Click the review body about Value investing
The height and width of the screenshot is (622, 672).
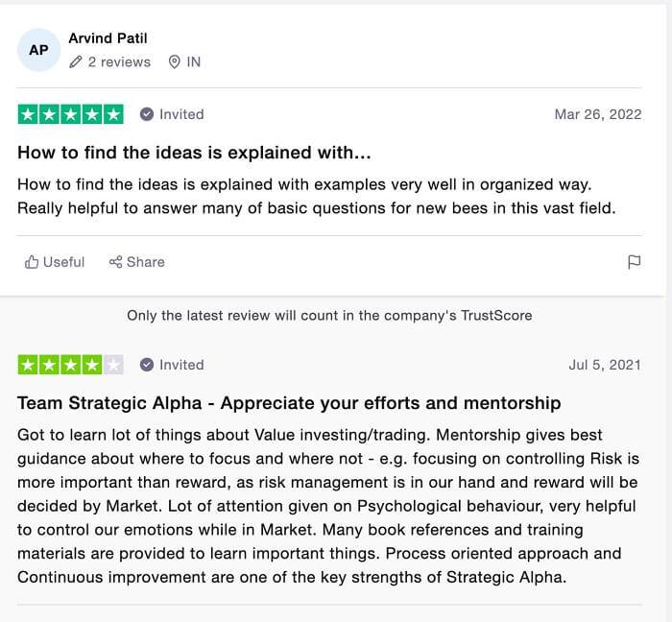pos(327,505)
